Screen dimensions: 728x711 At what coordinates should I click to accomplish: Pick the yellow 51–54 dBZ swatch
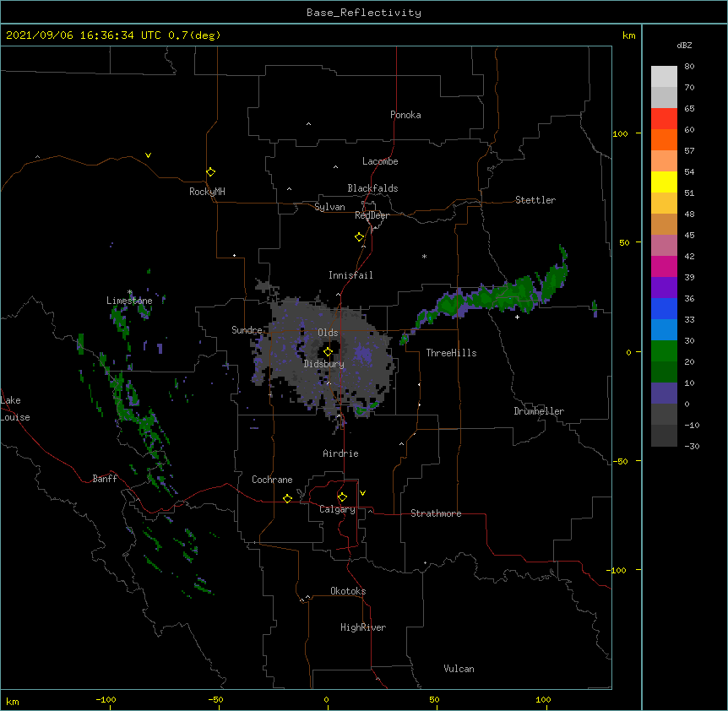[664, 182]
